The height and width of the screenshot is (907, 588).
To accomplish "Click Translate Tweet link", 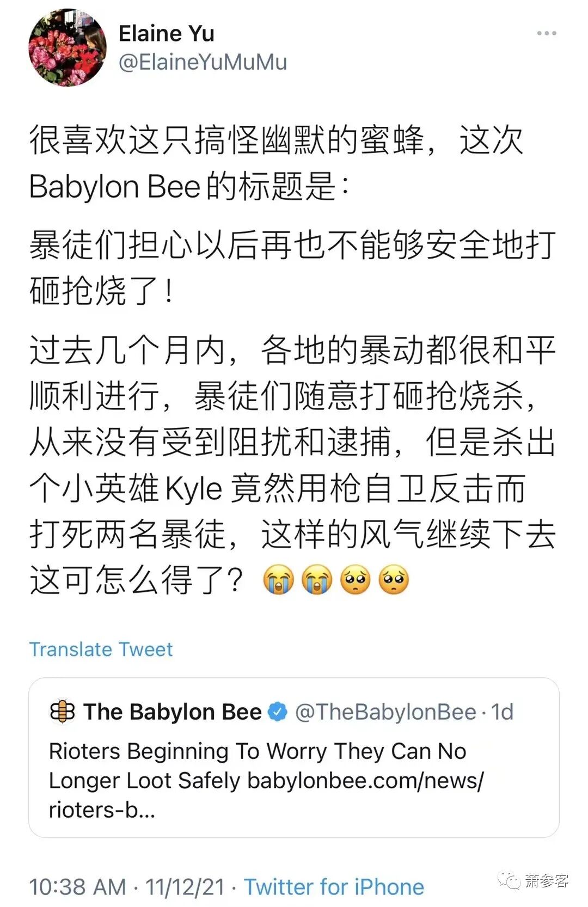I will (101, 649).
